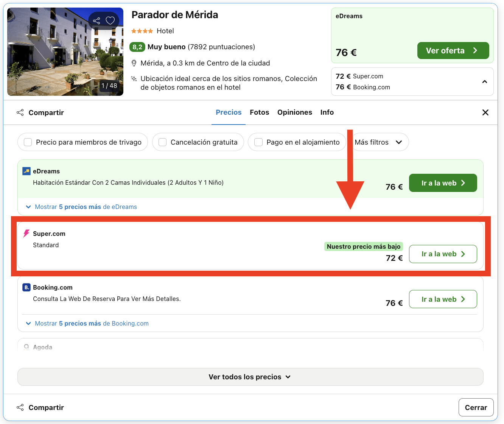Expand Ver todos los precios
The width and height of the screenshot is (504, 424).
[x=250, y=377]
